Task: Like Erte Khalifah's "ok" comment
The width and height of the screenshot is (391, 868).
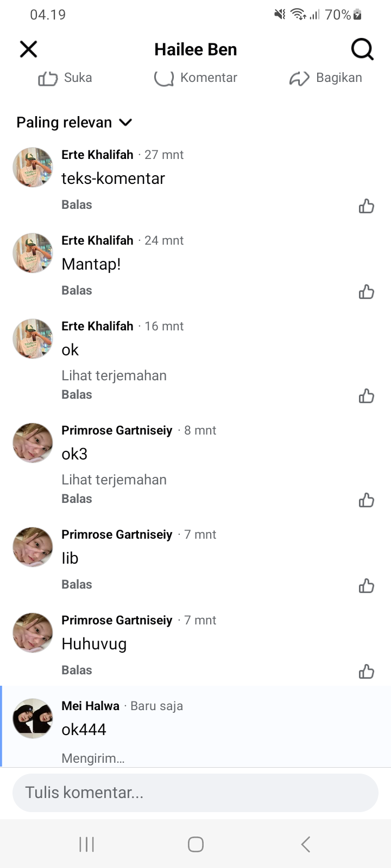Action: [x=367, y=396]
